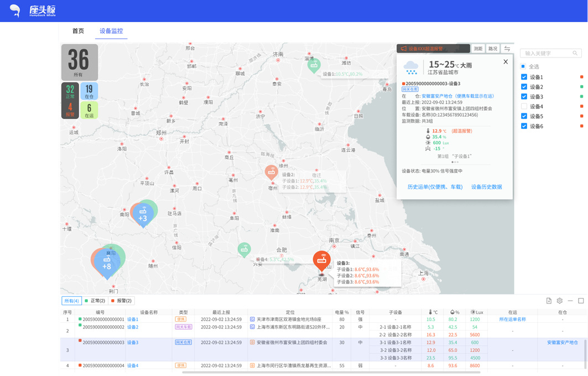Select the 正常(2) filter tab

pyautogui.click(x=95, y=301)
